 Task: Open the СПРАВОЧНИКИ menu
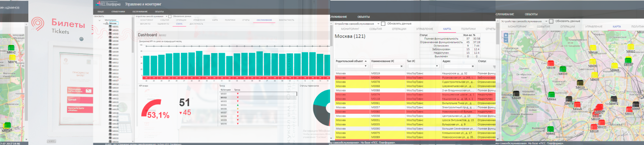coord(118,12)
